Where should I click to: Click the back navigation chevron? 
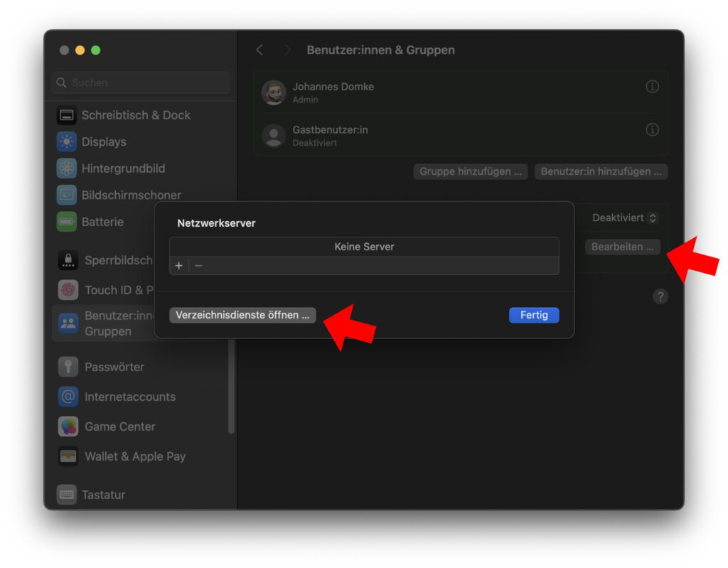pyautogui.click(x=259, y=50)
